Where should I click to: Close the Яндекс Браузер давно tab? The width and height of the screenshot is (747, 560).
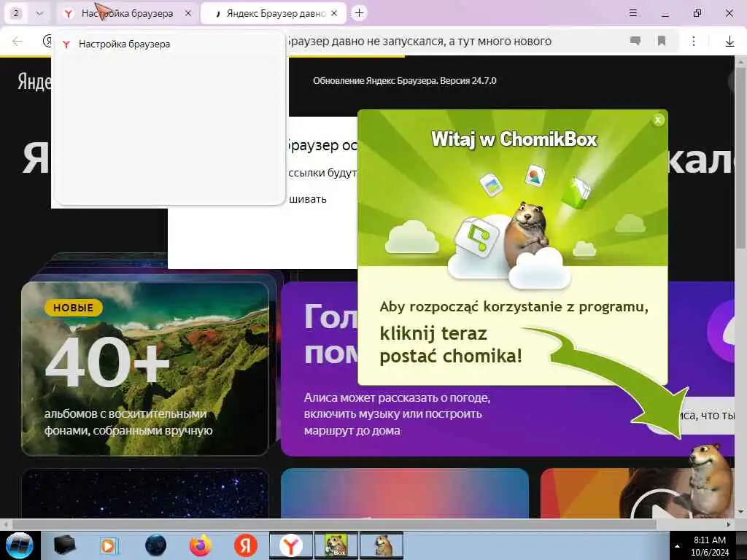click(334, 13)
